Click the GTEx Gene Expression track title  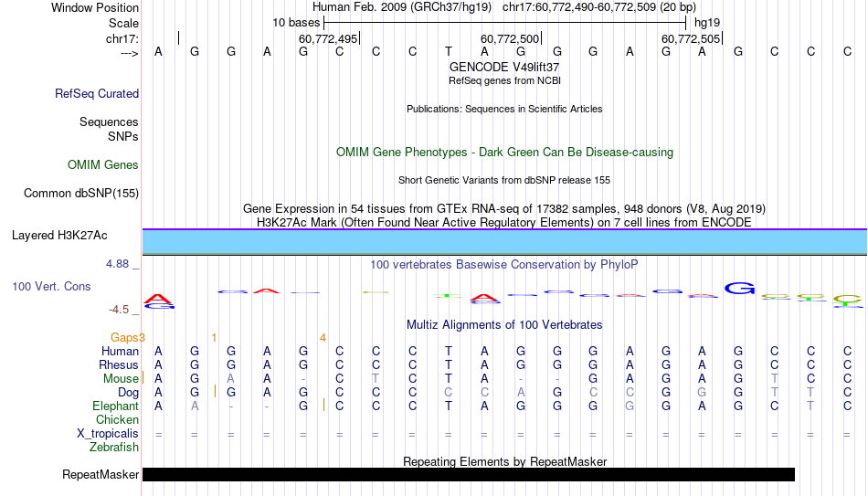(504, 208)
